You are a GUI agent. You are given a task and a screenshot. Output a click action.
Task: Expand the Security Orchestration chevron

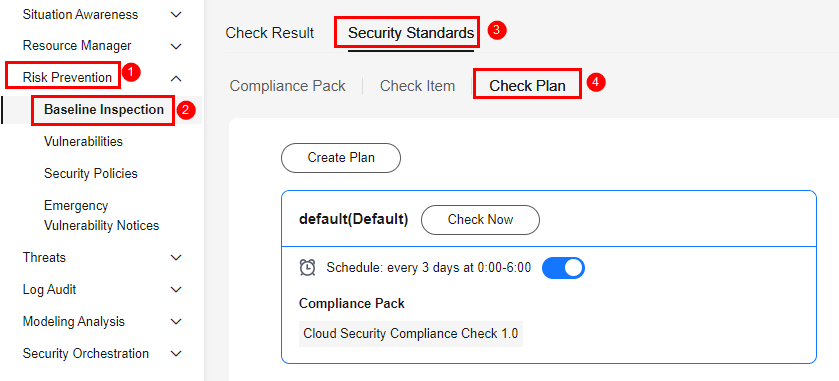pyautogui.click(x=176, y=354)
